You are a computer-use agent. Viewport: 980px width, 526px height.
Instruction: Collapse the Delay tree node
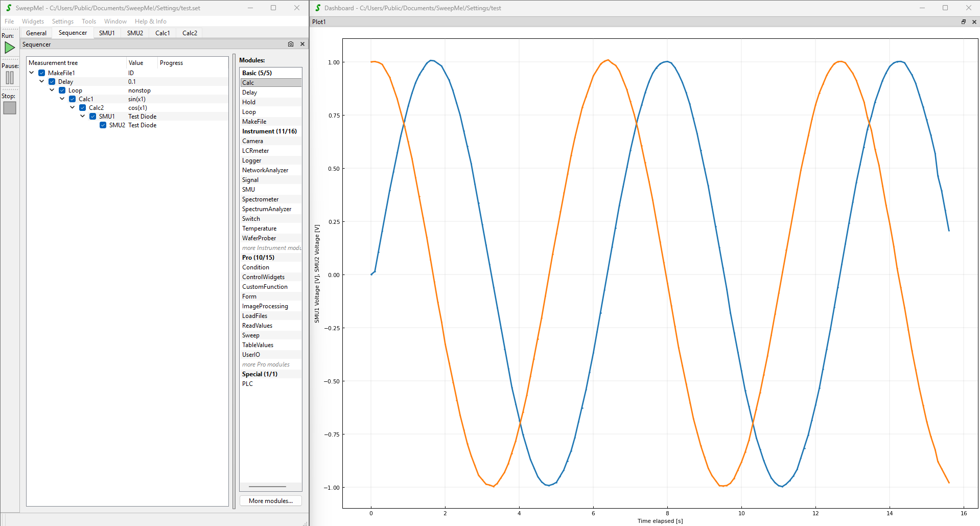coord(42,82)
